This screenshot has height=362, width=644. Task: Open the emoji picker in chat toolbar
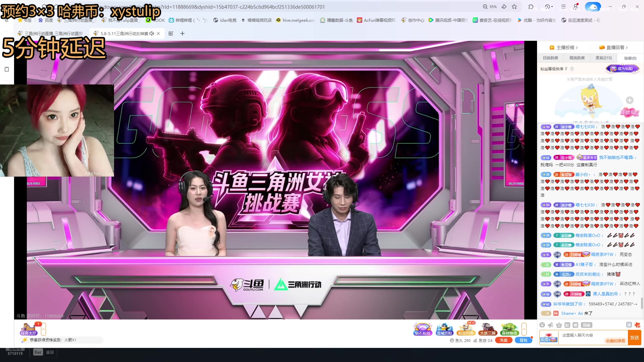542,325
